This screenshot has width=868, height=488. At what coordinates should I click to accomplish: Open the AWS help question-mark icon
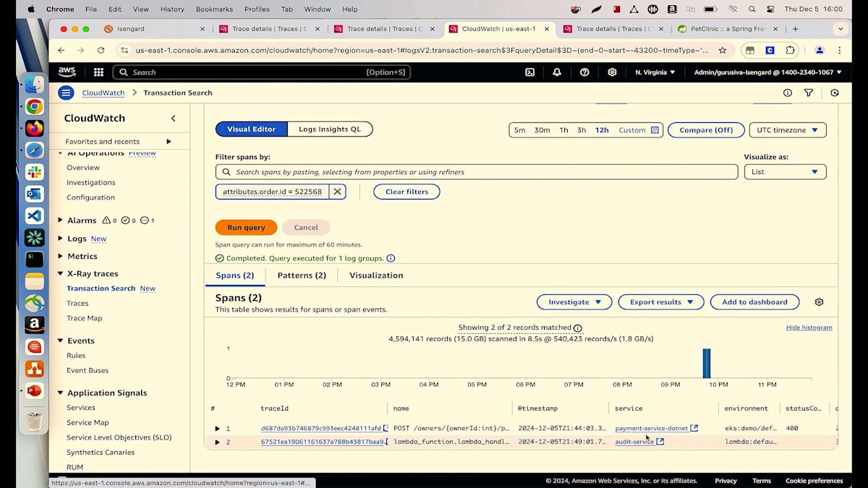(x=584, y=72)
